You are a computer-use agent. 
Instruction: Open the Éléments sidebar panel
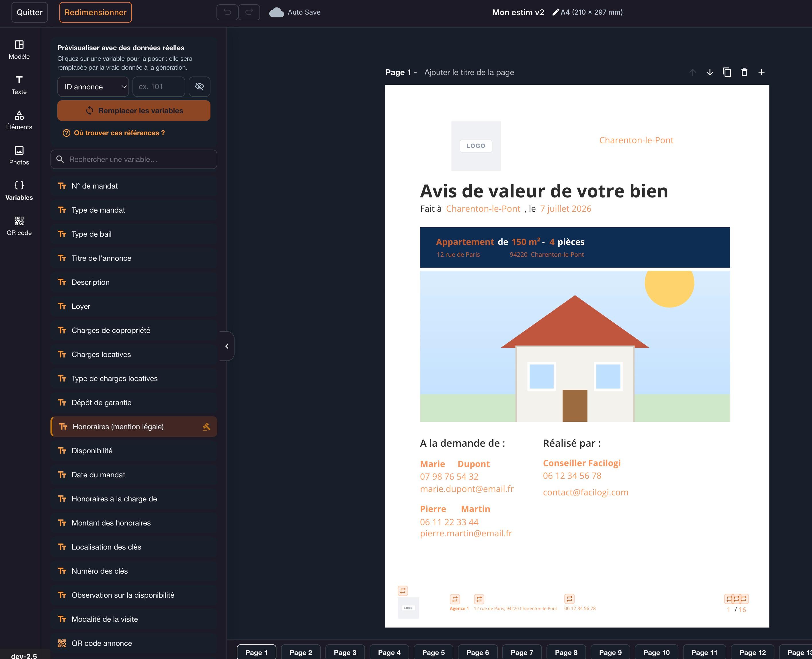(x=19, y=120)
